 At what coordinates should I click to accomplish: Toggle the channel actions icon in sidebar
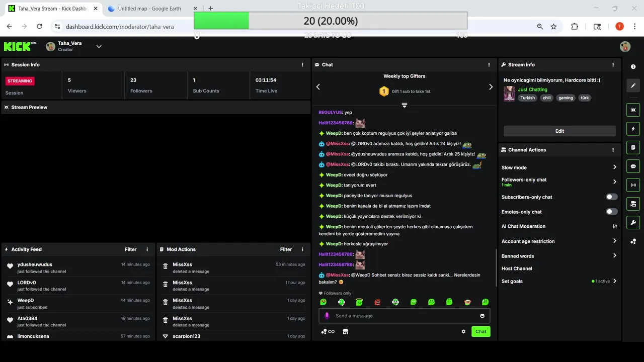(x=633, y=204)
